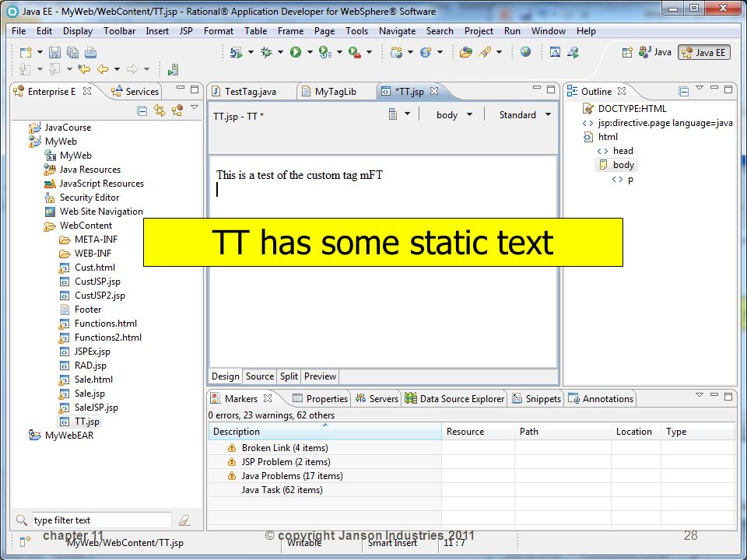Click Link with Editor in Enterprise Explorer
This screenshot has height=560, width=747.
160,111
